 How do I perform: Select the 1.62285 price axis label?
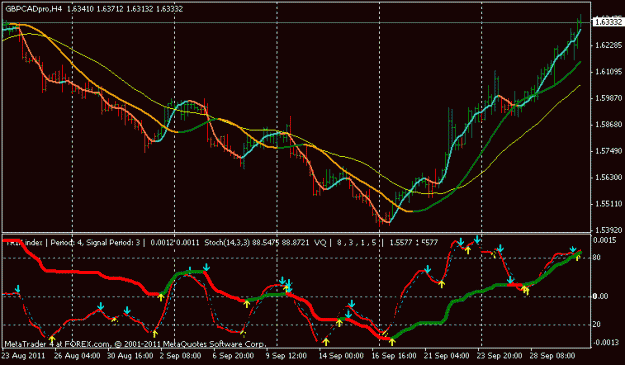point(608,46)
